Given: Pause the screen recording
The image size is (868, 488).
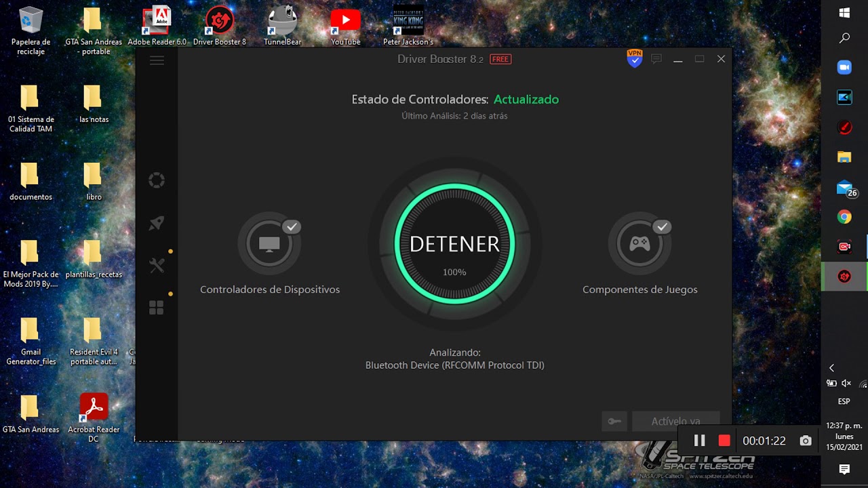Looking at the screenshot, I should coord(699,441).
